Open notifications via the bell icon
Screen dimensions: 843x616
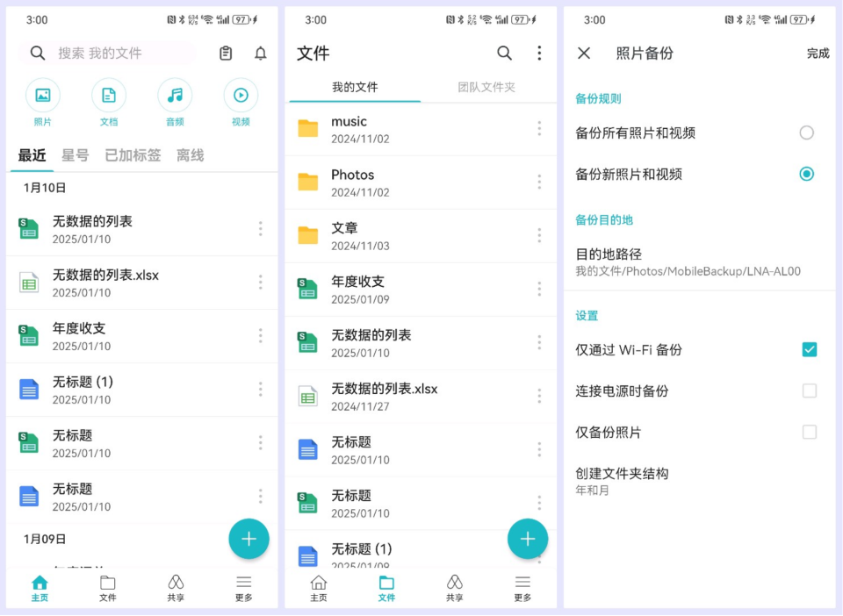(261, 54)
